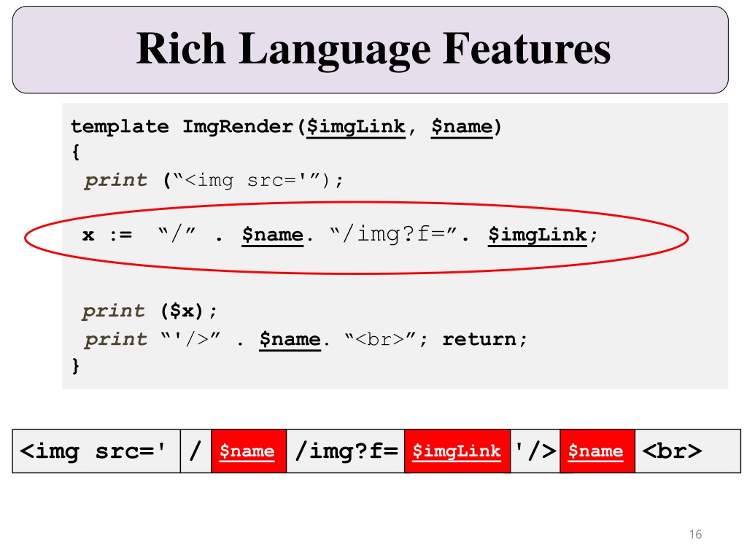
Task: Click the "Rich Language Features" slide title
Action: (373, 50)
